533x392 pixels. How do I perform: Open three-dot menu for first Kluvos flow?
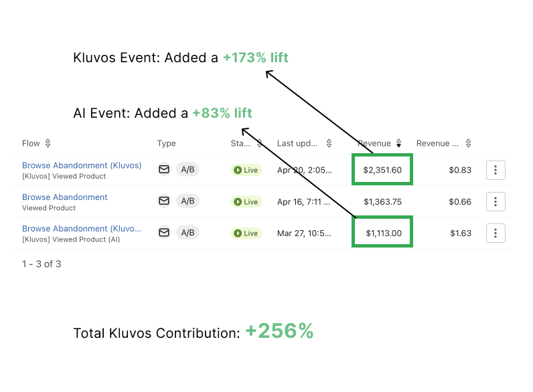click(x=496, y=170)
